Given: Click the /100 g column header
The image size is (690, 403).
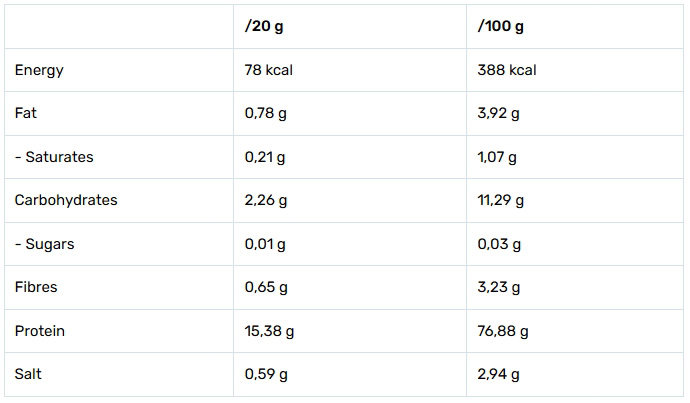Looking at the screenshot, I should pyautogui.click(x=502, y=27).
